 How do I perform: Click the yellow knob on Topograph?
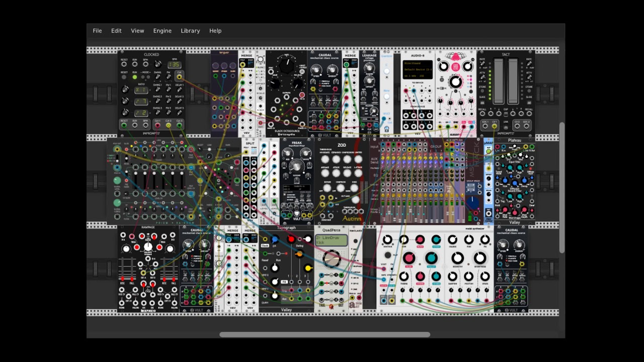tap(308, 268)
